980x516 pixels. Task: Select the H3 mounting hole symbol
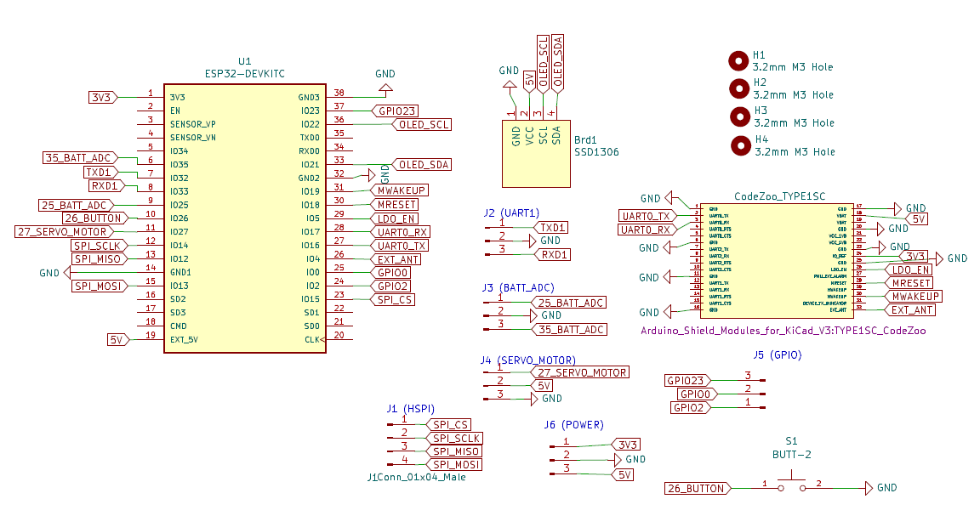pyautogui.click(x=740, y=116)
